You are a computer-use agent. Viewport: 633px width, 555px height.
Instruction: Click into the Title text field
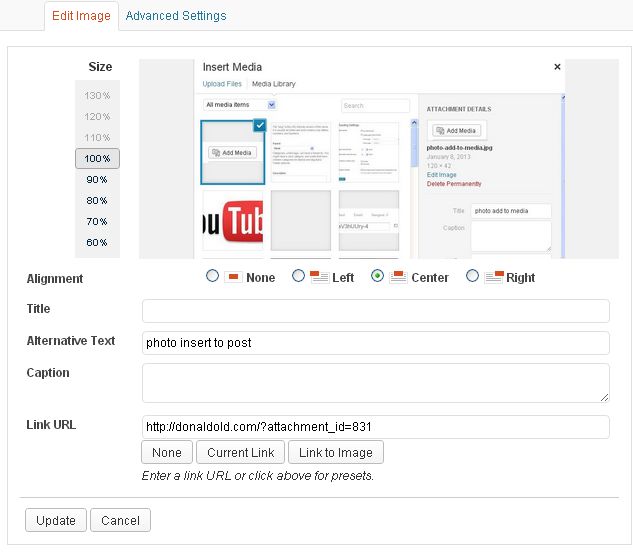pos(375,310)
